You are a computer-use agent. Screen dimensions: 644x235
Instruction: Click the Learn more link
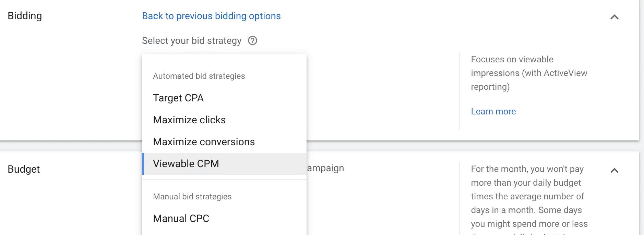click(x=493, y=111)
